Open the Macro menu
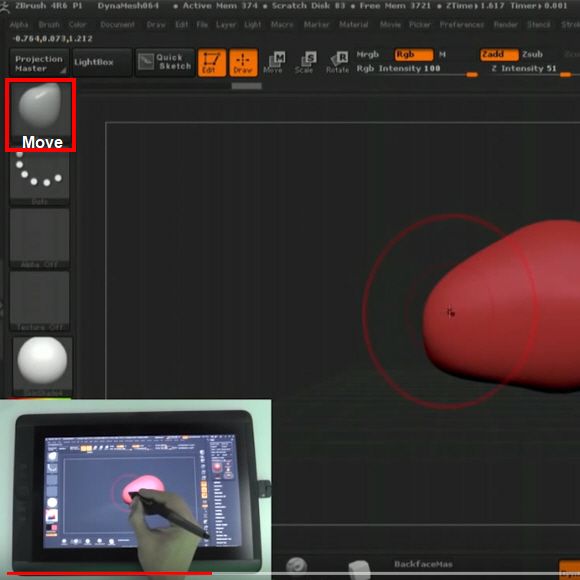 click(282, 25)
